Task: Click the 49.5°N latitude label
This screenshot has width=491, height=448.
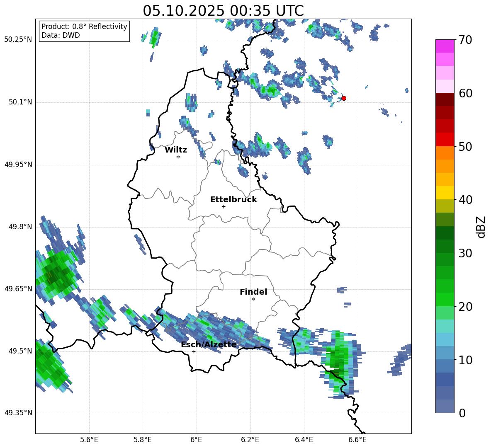Action: 20,351
